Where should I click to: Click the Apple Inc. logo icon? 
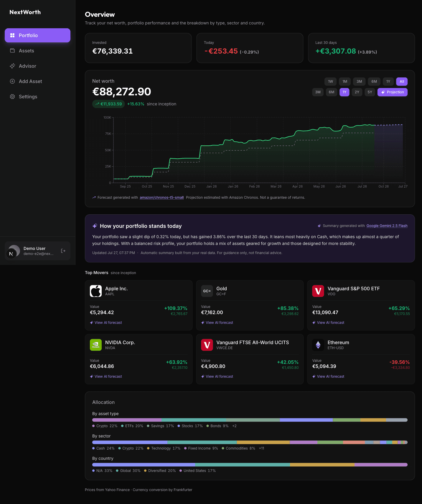(96, 291)
